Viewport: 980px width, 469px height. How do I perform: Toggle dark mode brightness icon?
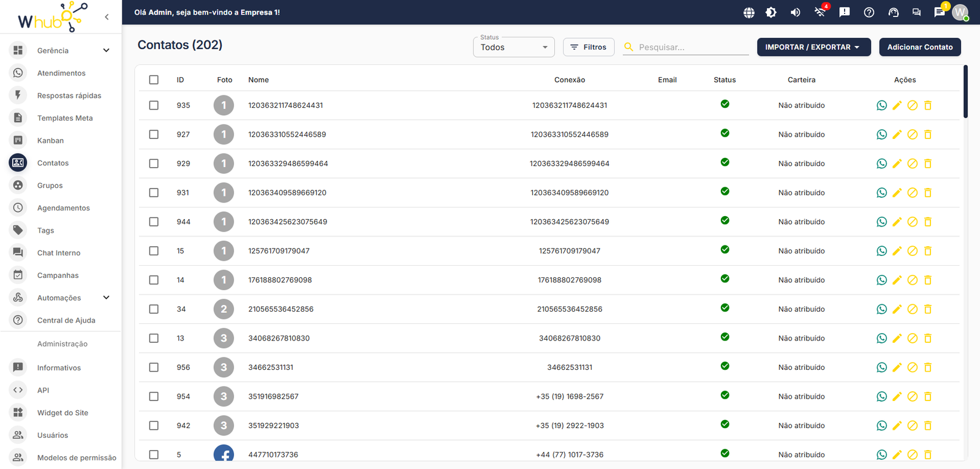tap(771, 12)
